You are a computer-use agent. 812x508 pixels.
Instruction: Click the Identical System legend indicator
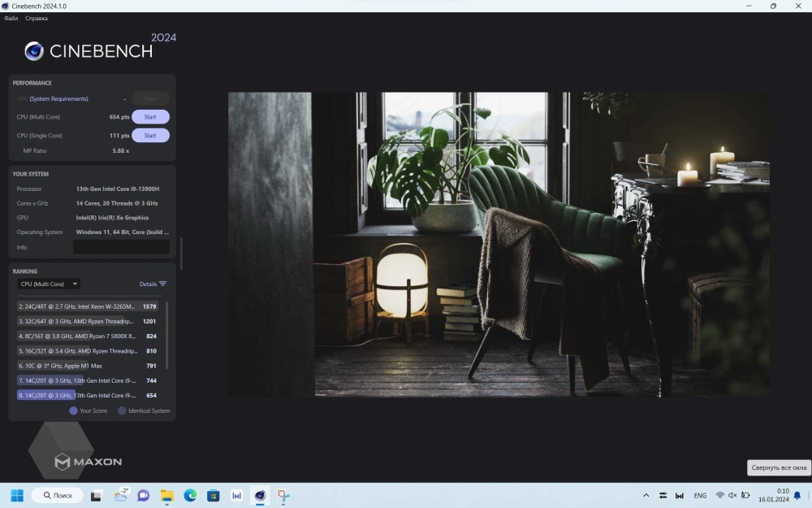pyautogui.click(x=122, y=410)
